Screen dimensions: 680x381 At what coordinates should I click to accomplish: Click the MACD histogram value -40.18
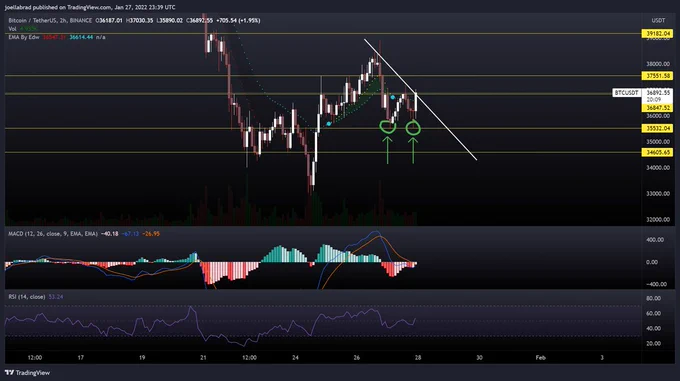109,234
